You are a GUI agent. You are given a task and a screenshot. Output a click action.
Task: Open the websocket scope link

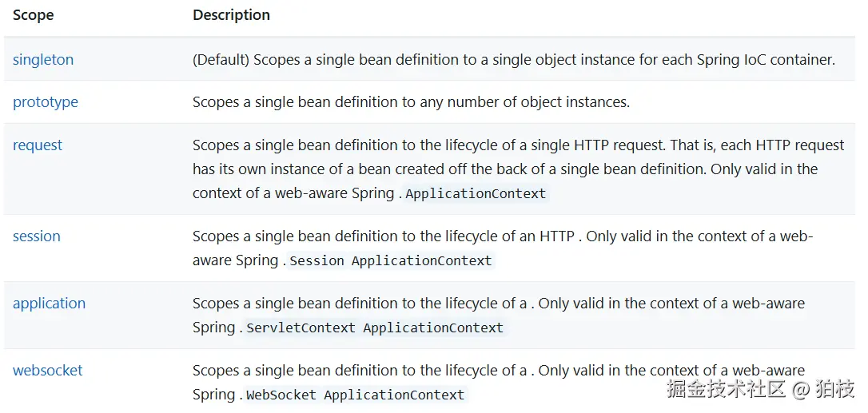click(x=48, y=371)
